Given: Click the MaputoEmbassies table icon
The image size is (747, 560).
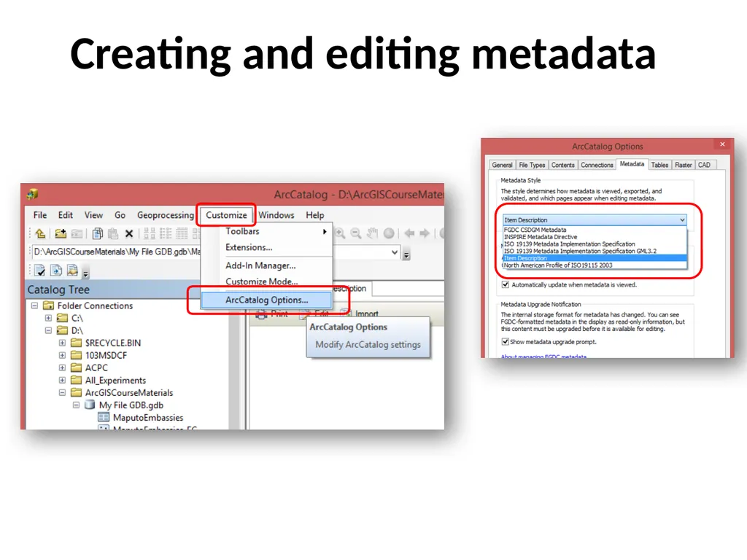Looking at the screenshot, I should coord(104,417).
